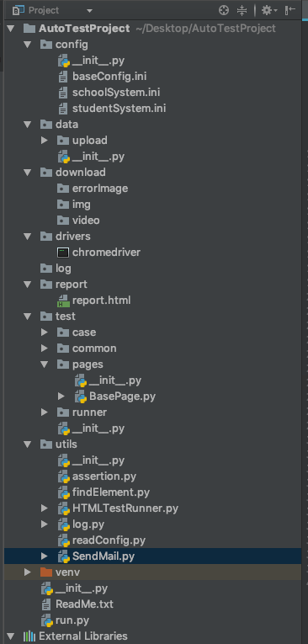Open report.html file in report folder

(101, 301)
